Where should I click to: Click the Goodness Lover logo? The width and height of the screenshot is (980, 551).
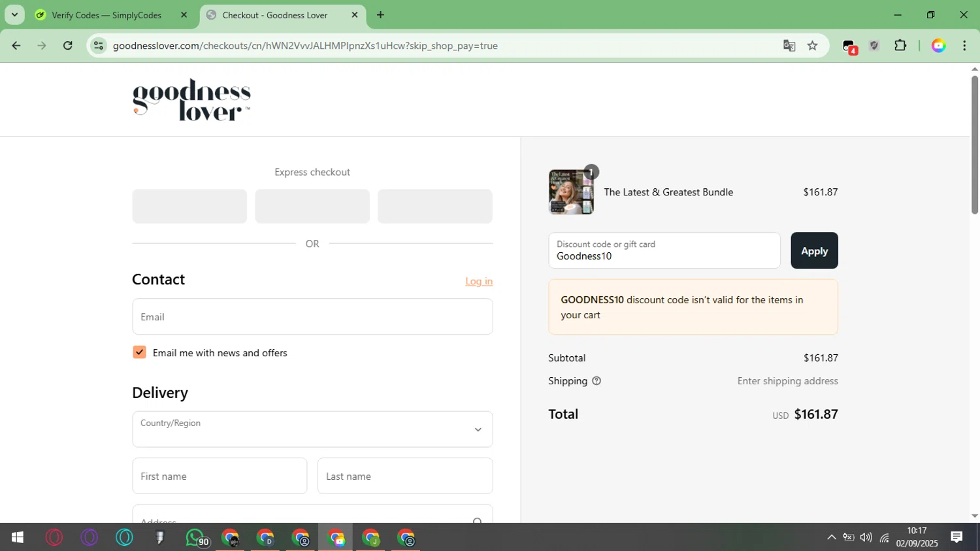click(x=191, y=100)
